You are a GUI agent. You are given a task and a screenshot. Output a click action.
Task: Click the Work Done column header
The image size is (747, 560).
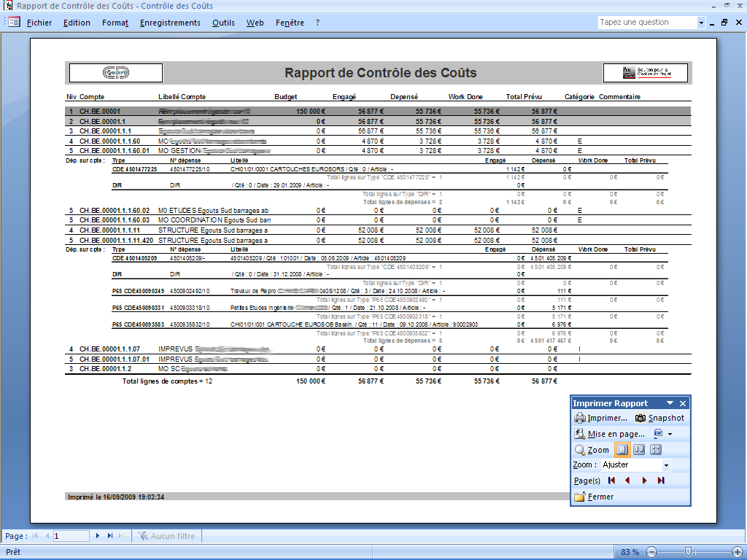(465, 97)
